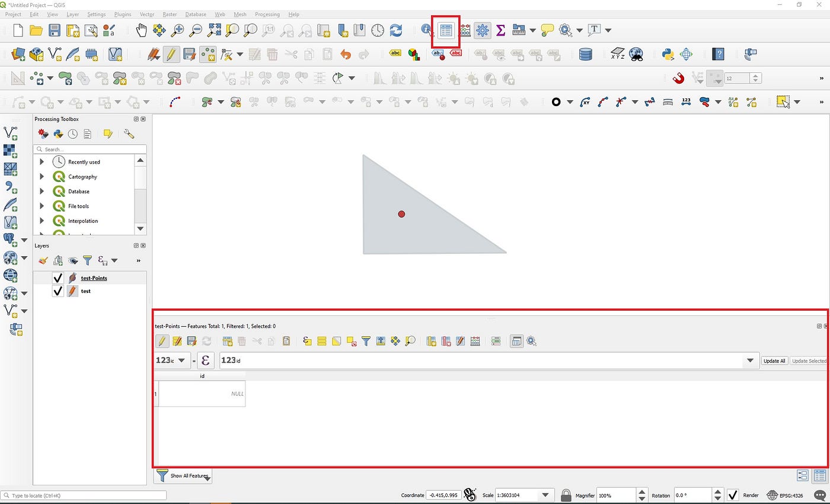Toggle editing mode in attribute table
Image resolution: width=830 pixels, height=504 pixels.
click(161, 341)
